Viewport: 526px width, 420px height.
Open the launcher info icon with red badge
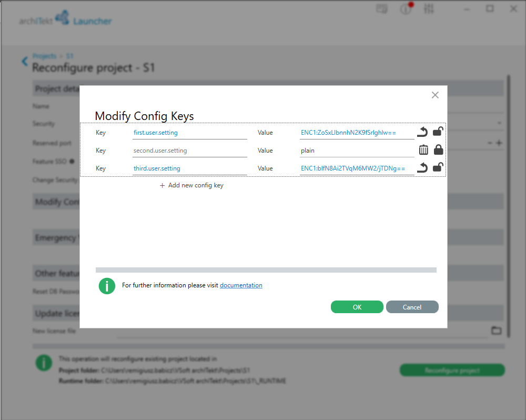[x=406, y=8]
